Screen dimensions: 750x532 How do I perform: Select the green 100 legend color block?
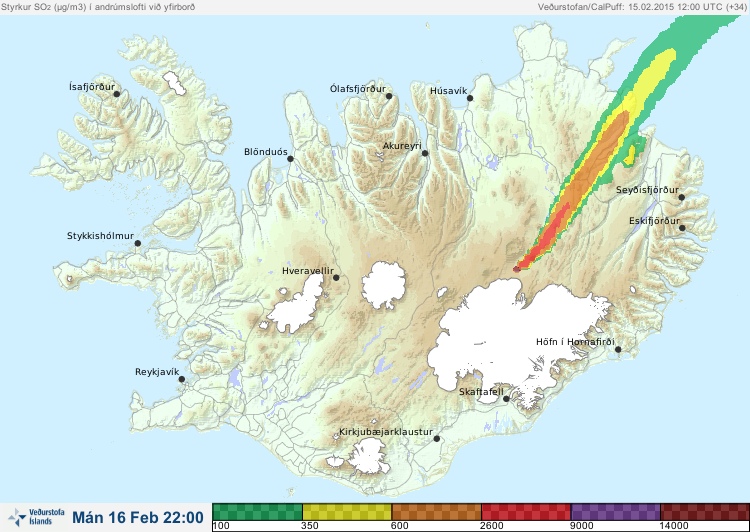257,512
